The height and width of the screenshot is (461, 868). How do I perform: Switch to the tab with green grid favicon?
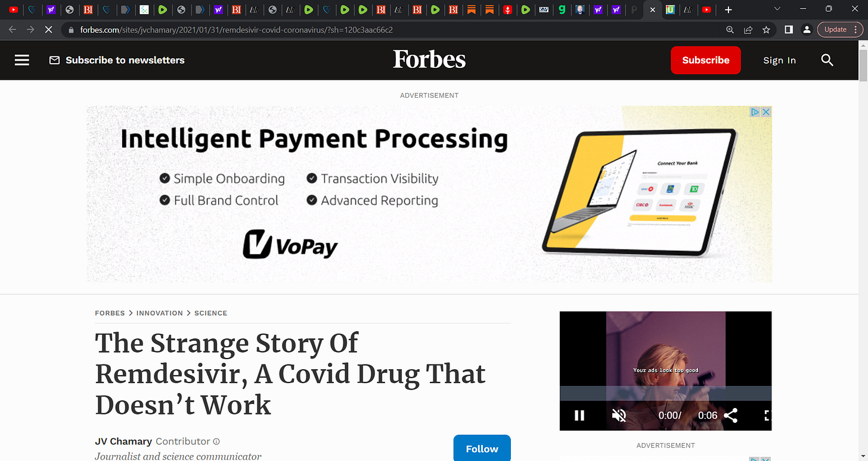[x=144, y=10]
